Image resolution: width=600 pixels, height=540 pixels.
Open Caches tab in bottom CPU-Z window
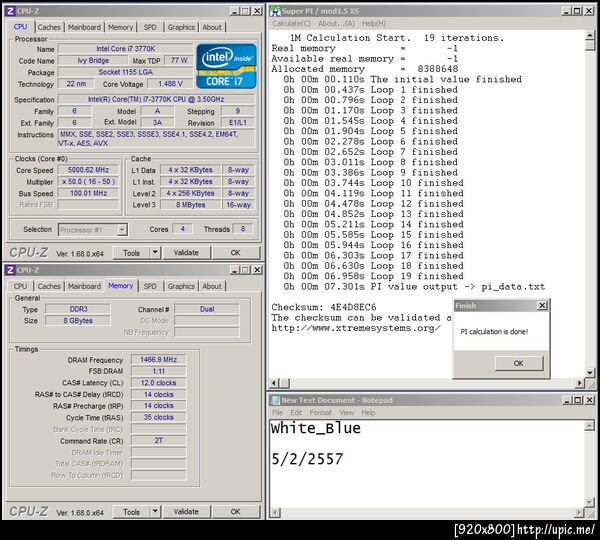pyautogui.click(x=49, y=286)
